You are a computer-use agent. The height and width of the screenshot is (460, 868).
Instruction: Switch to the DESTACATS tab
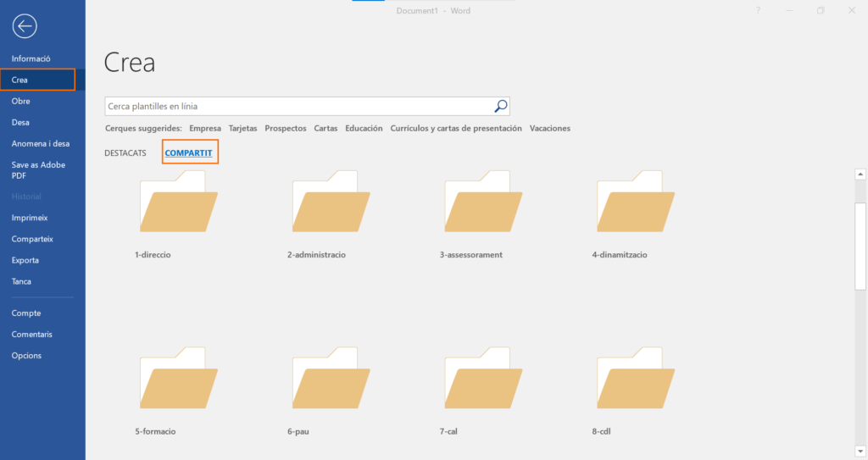125,153
